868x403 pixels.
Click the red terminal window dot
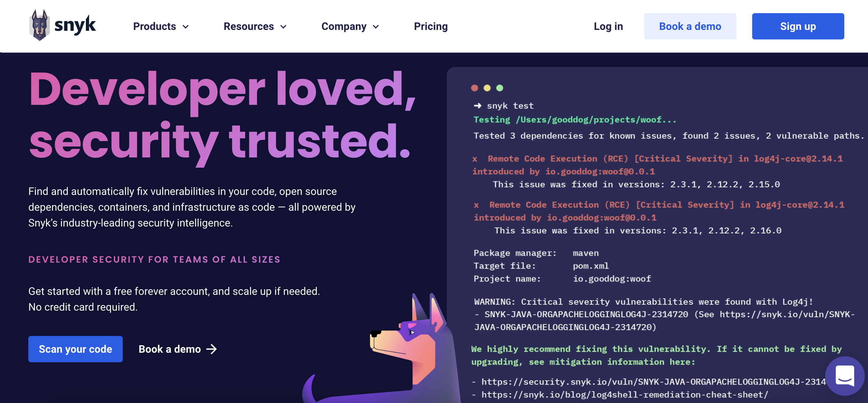(x=474, y=88)
